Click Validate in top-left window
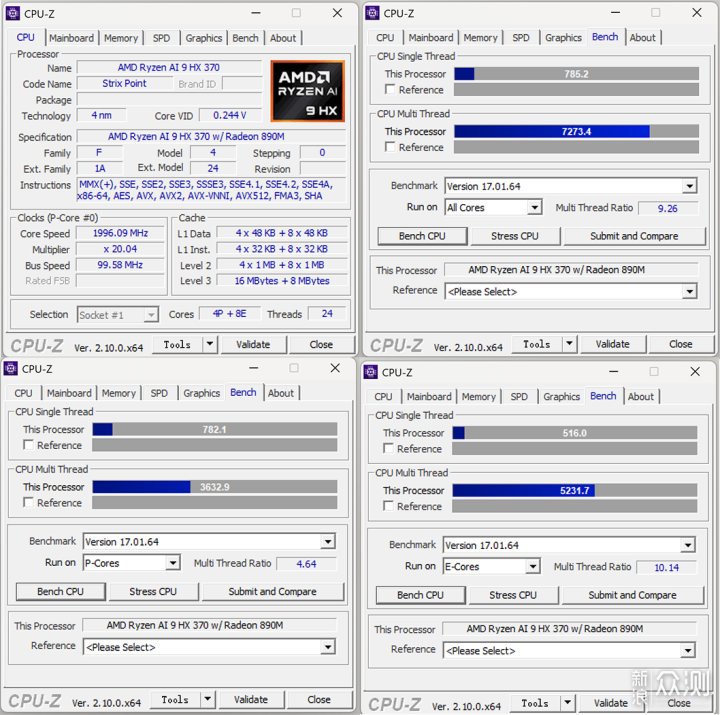This screenshot has height=715, width=720. click(x=253, y=344)
